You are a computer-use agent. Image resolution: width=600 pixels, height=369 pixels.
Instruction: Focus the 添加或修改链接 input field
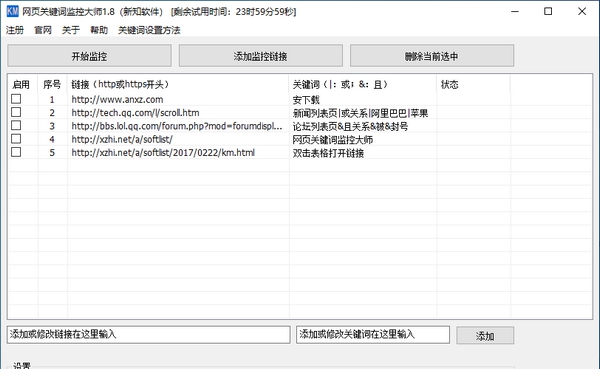click(148, 335)
